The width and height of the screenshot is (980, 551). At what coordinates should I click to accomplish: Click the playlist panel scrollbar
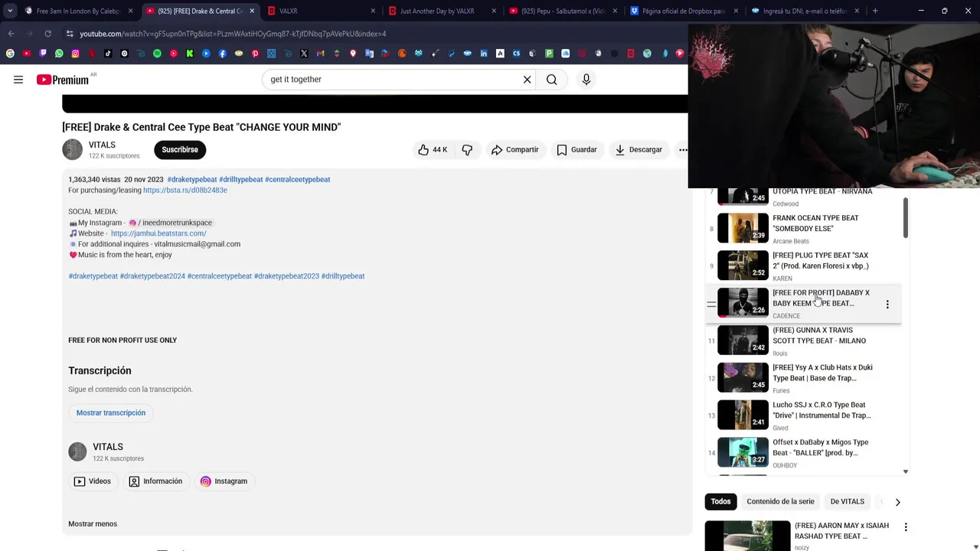tap(906, 218)
